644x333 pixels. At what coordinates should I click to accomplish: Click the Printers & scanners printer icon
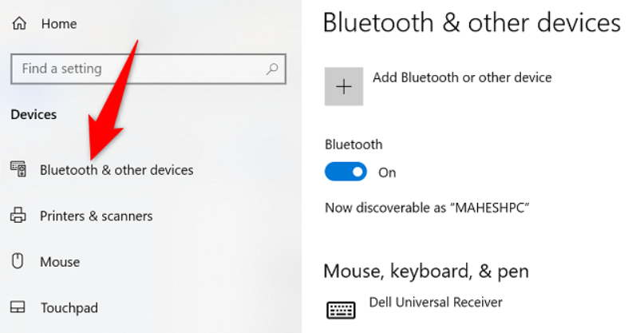[18, 216]
